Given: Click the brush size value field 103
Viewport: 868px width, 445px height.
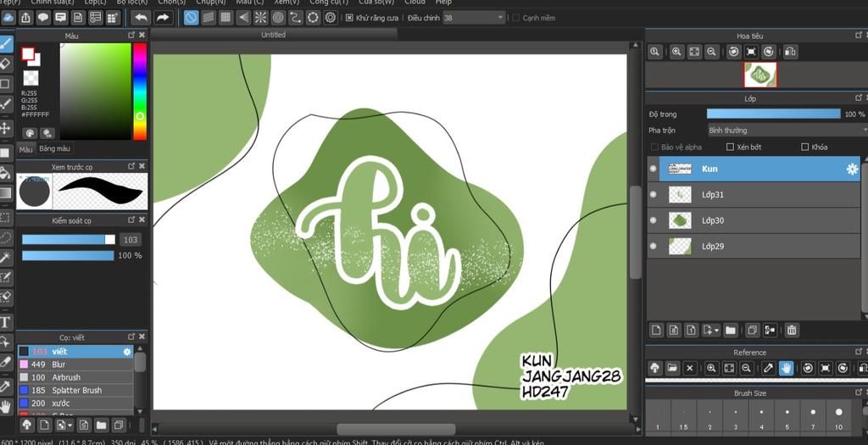Looking at the screenshot, I should click(x=130, y=240).
